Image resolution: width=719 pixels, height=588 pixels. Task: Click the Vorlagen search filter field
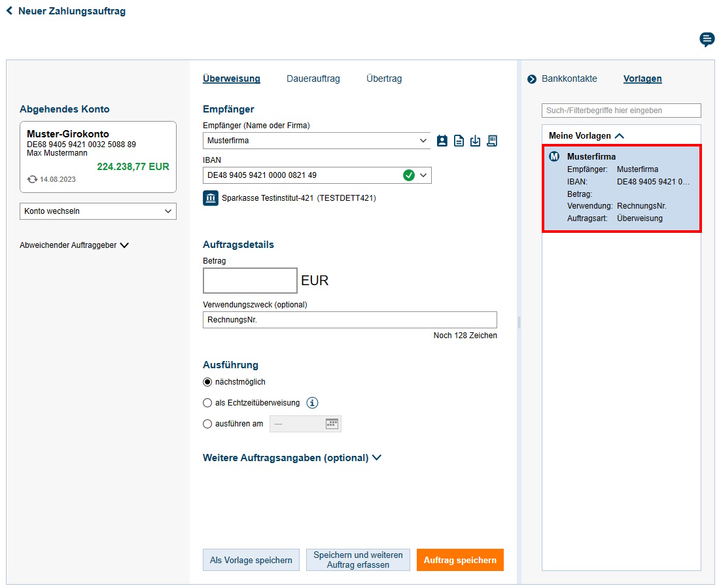pyautogui.click(x=622, y=111)
